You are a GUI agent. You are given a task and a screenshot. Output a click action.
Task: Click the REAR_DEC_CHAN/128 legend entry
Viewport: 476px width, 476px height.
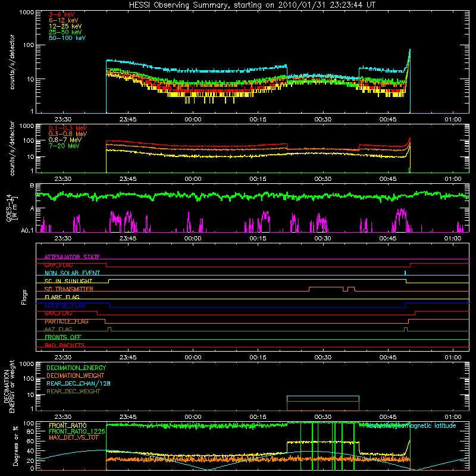point(79,383)
